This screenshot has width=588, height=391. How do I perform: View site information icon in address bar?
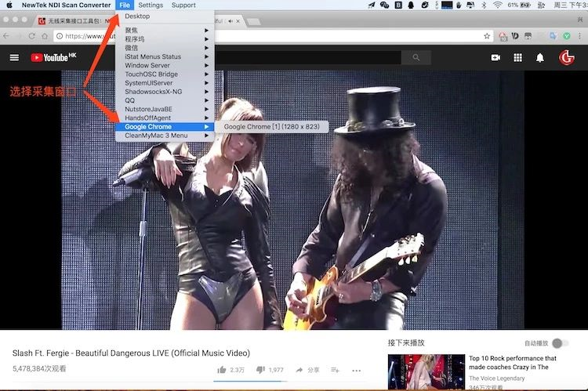[60, 36]
